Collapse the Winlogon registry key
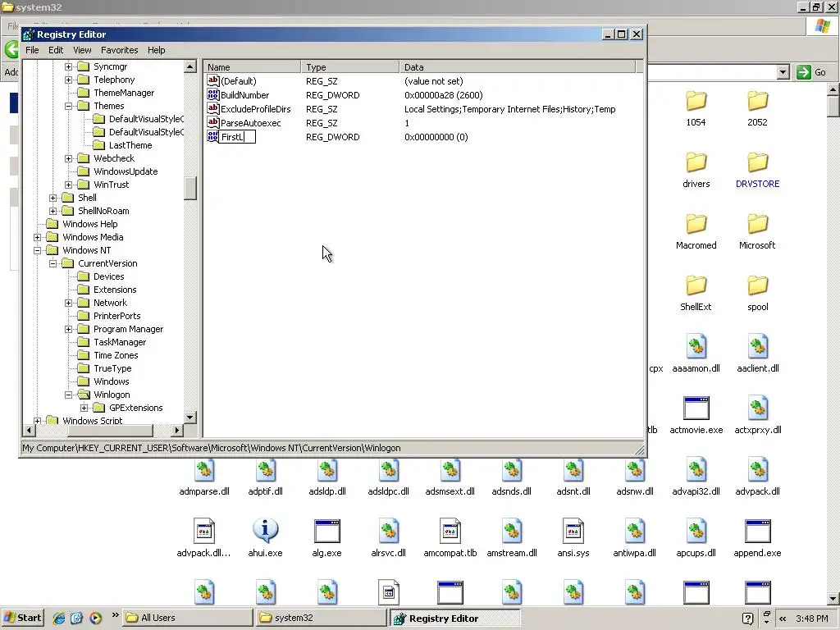 [69, 395]
